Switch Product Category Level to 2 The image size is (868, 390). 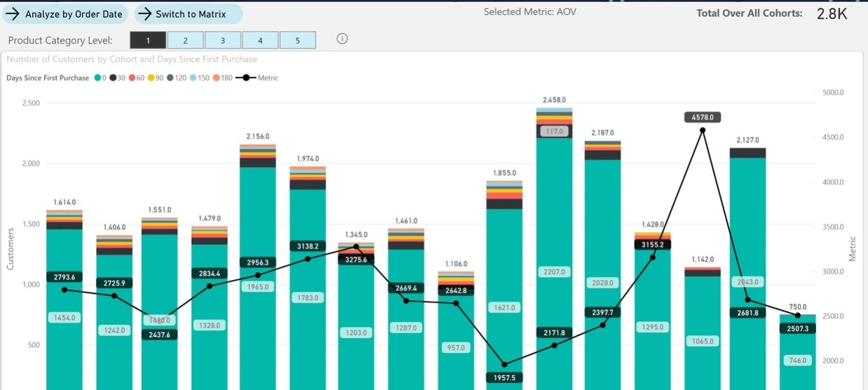(185, 41)
